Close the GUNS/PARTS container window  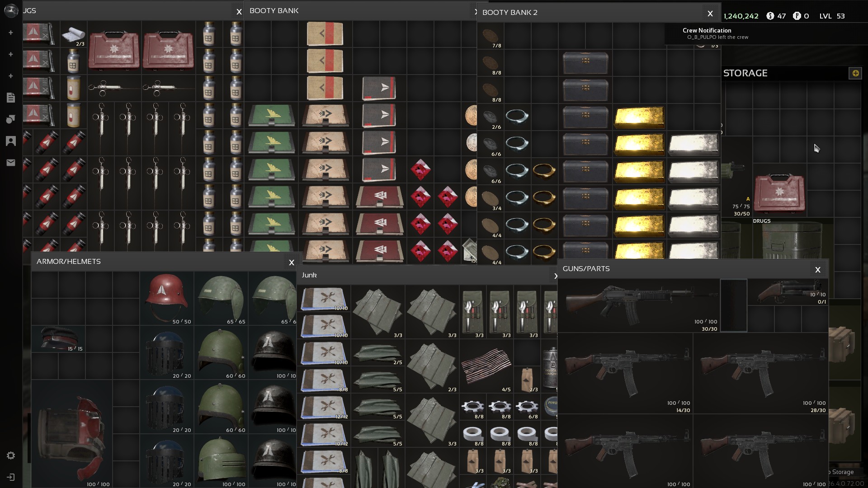pyautogui.click(x=817, y=270)
